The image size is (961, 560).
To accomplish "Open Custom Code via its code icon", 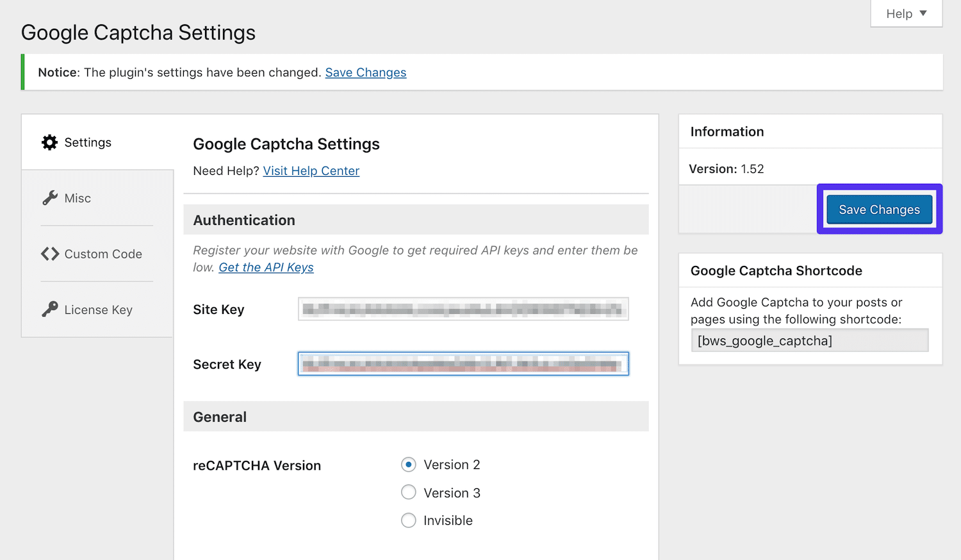I will click(x=49, y=254).
